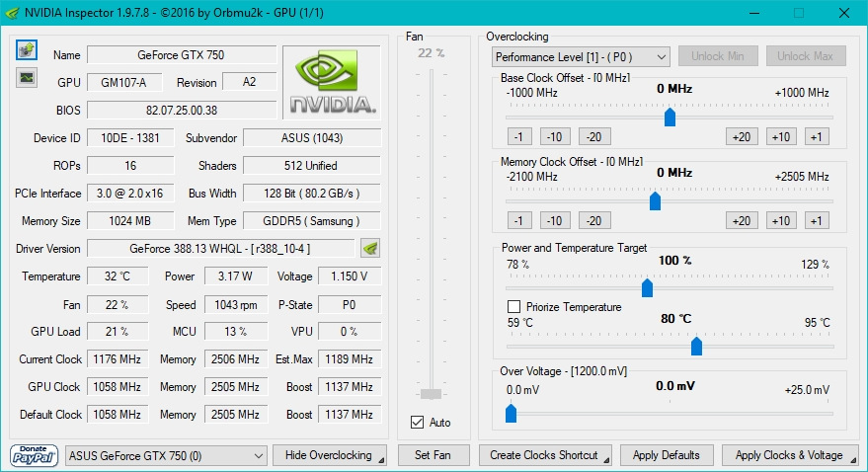Click the temperature target slider handle
Image resolution: width=868 pixels, height=472 pixels.
pos(696,346)
